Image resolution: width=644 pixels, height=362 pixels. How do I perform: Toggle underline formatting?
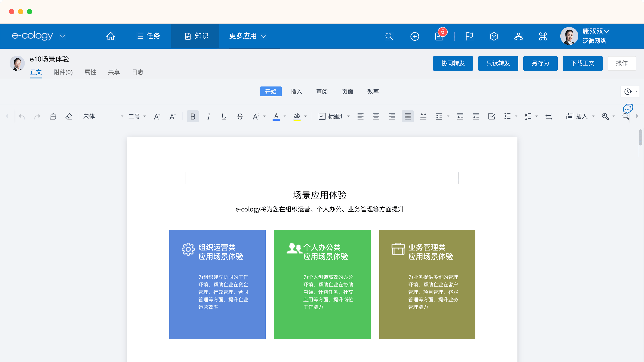coord(224,116)
